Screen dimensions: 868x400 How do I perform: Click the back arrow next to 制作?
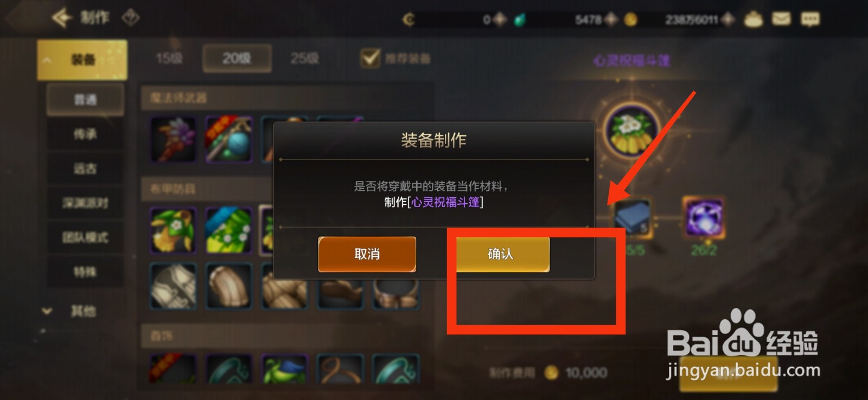62,18
